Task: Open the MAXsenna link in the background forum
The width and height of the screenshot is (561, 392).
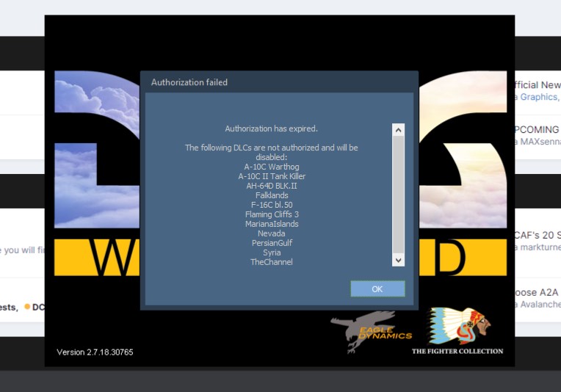Action: [540, 142]
